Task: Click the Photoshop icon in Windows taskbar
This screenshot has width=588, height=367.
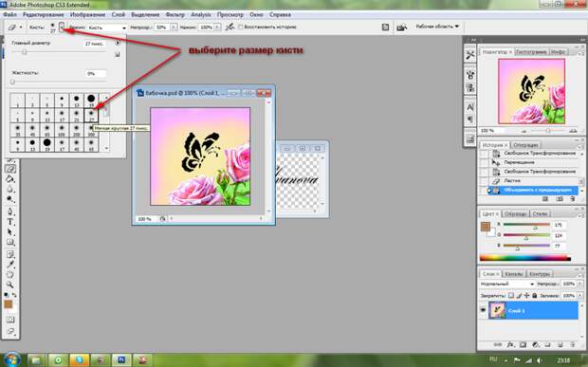Action: (x=121, y=360)
